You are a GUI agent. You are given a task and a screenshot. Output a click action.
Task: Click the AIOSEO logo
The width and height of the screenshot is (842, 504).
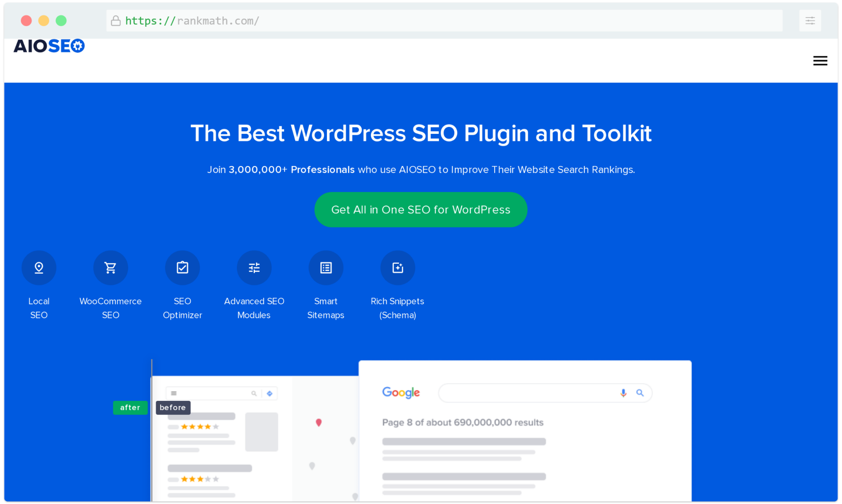[x=49, y=46]
